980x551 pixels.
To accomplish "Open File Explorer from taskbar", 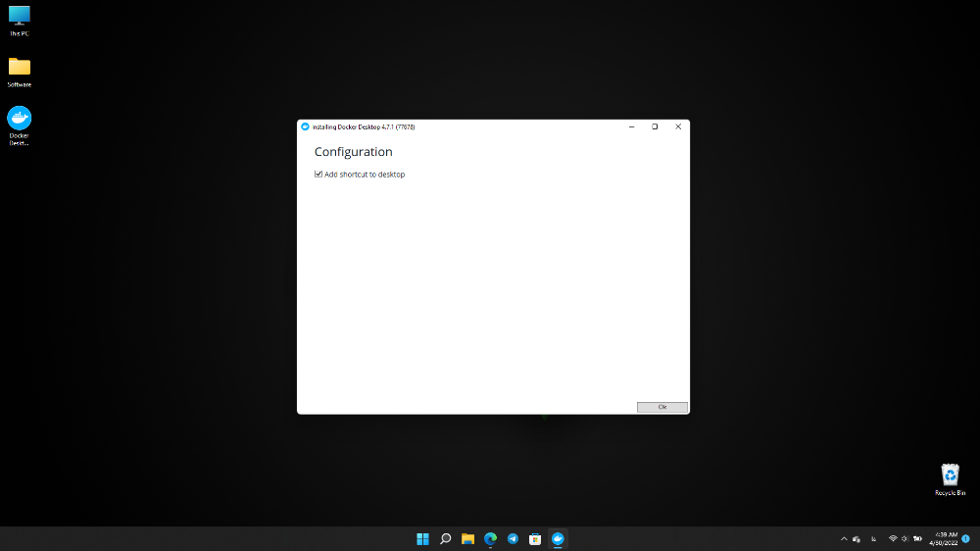I will (x=468, y=539).
